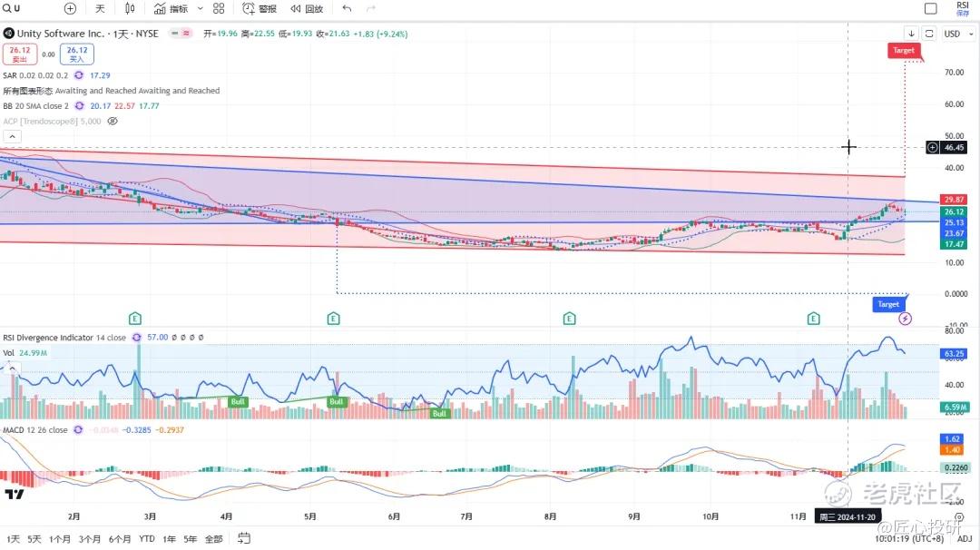Click the 26.12 买入 buy button

pos(77,54)
